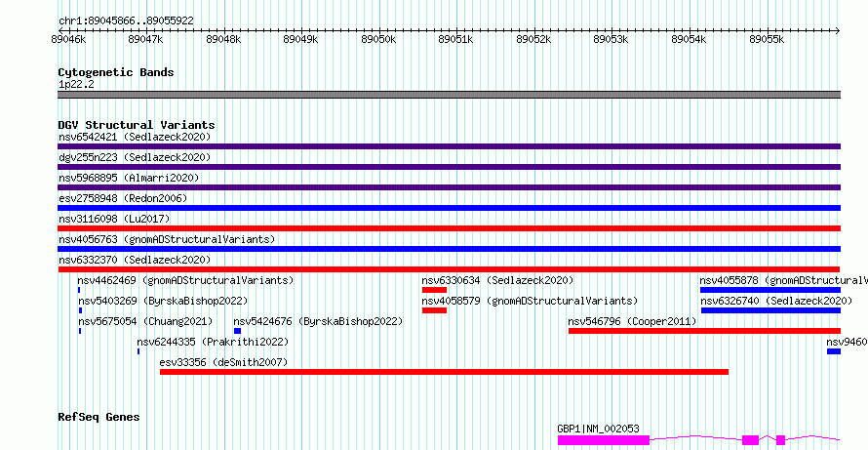Select the gray 1p22.2 cytogenetic band bar

pos(449,95)
